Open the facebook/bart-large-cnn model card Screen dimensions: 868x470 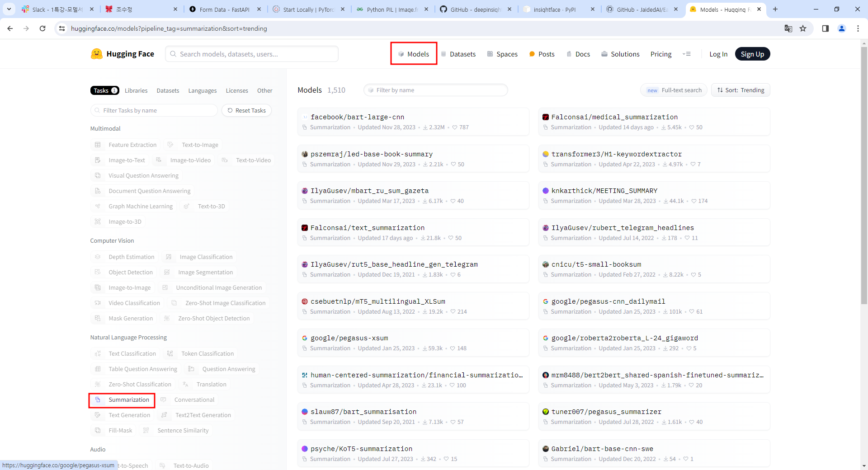coord(413,122)
